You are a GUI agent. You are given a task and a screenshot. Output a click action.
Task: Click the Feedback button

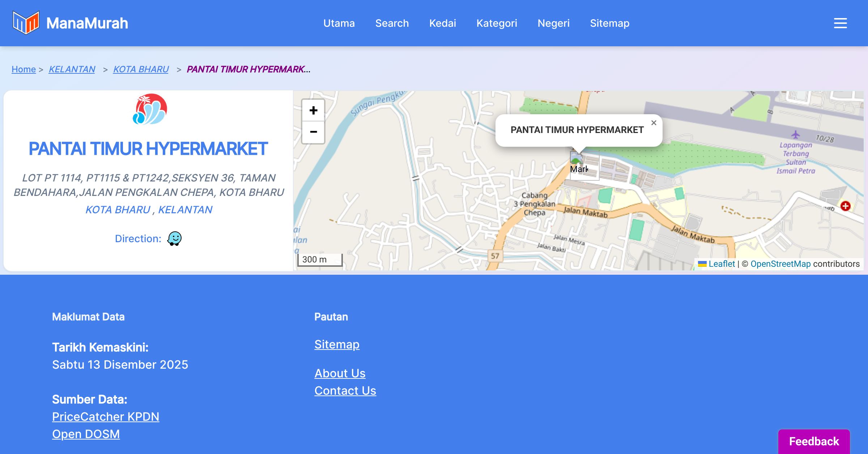[814, 441]
